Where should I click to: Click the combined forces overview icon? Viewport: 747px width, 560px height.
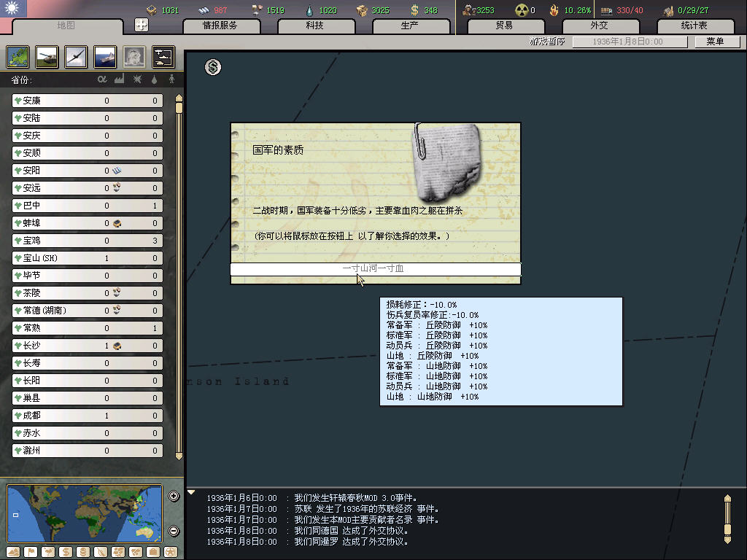[x=163, y=56]
